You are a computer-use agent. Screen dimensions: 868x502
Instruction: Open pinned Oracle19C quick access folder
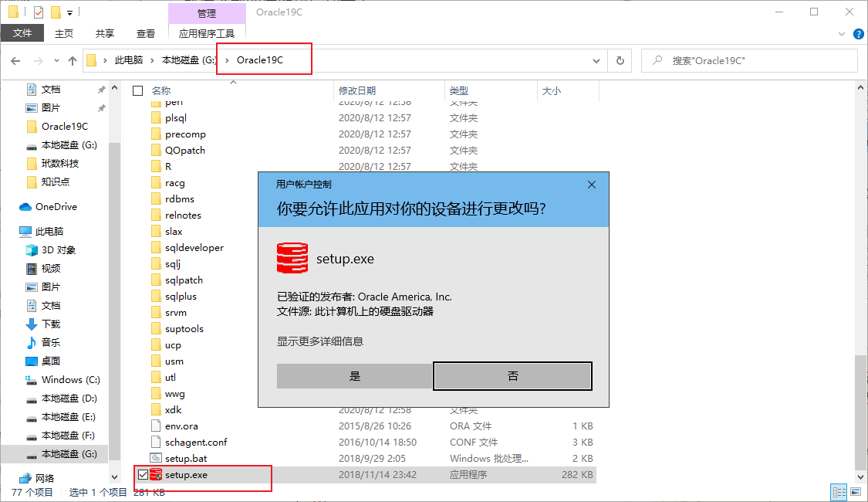coord(64,127)
